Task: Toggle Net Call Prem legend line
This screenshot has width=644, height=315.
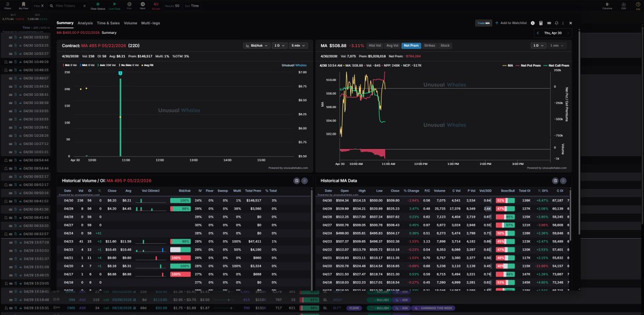Action: pos(556,65)
